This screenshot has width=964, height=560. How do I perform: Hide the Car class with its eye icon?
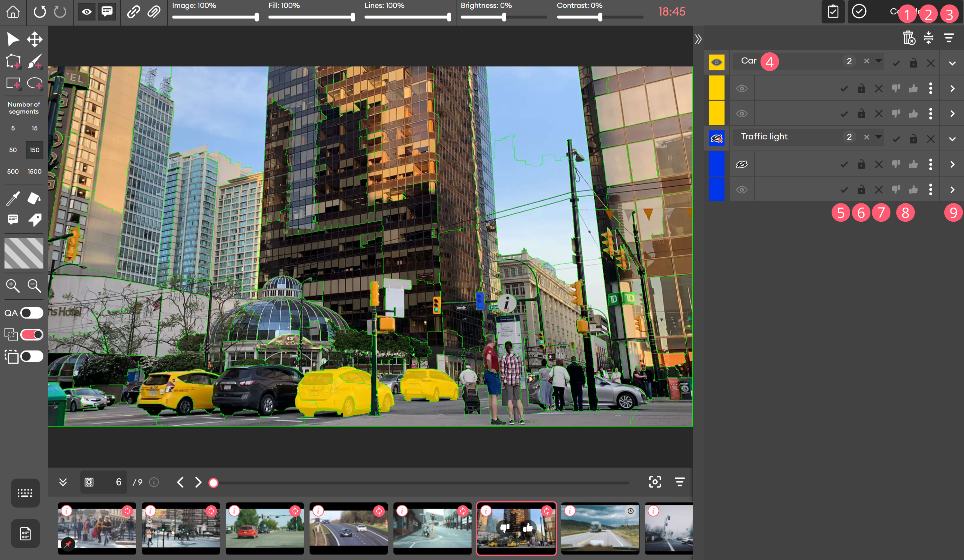point(716,62)
